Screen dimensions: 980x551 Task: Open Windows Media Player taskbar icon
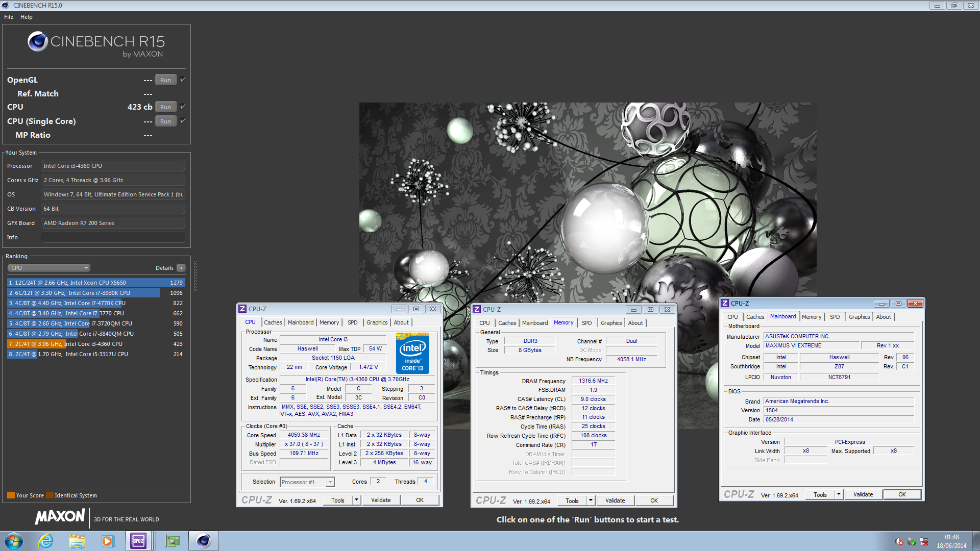pyautogui.click(x=108, y=541)
